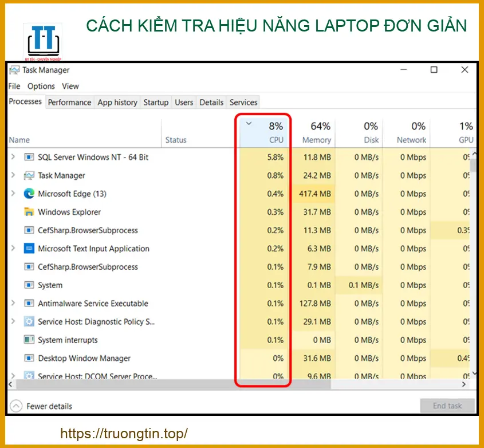This screenshot has width=484, height=448.
Task: Collapse view with Fewer details toggle
Action: pyautogui.click(x=17, y=406)
